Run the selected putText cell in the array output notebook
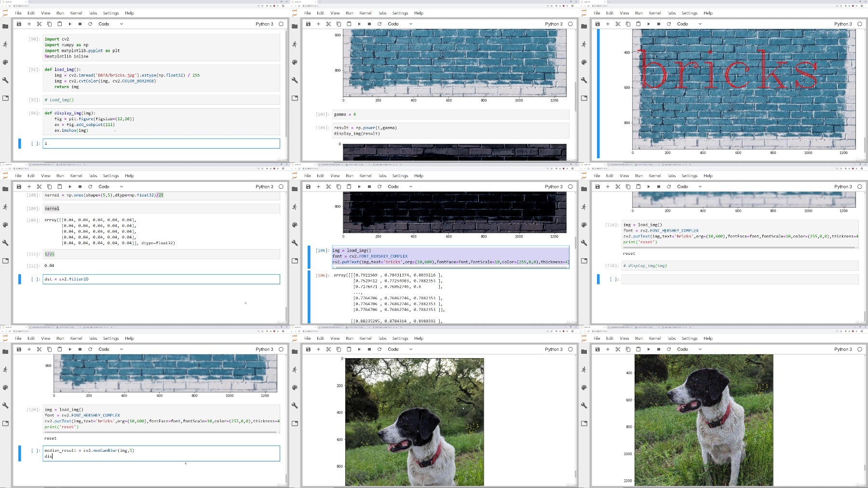The height and width of the screenshot is (488, 868). (359, 186)
